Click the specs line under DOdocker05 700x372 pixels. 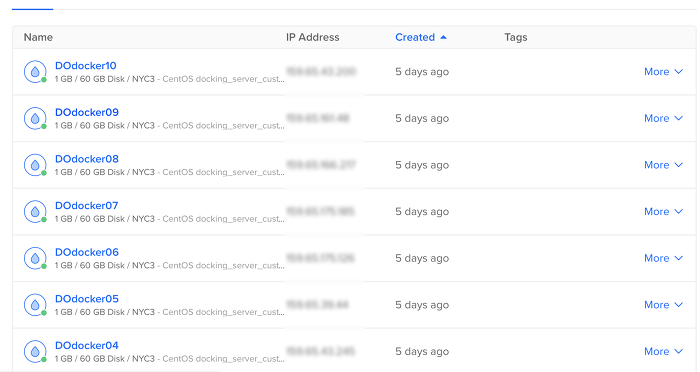pos(170,312)
